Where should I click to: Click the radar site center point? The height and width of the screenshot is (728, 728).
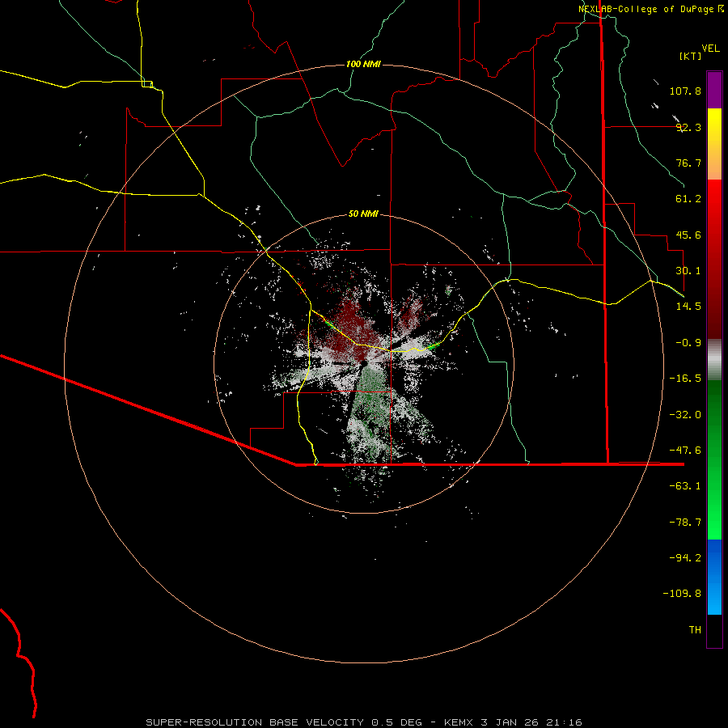click(364, 363)
